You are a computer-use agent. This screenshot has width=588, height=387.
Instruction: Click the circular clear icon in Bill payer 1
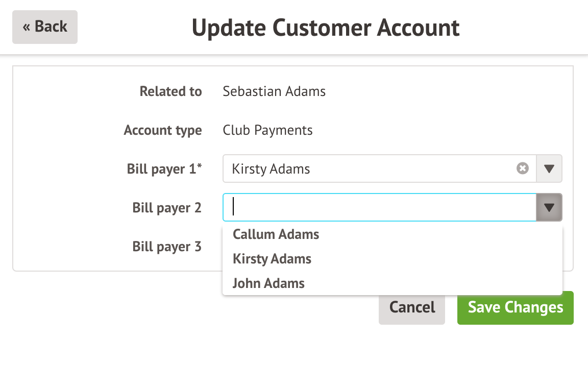(x=522, y=168)
